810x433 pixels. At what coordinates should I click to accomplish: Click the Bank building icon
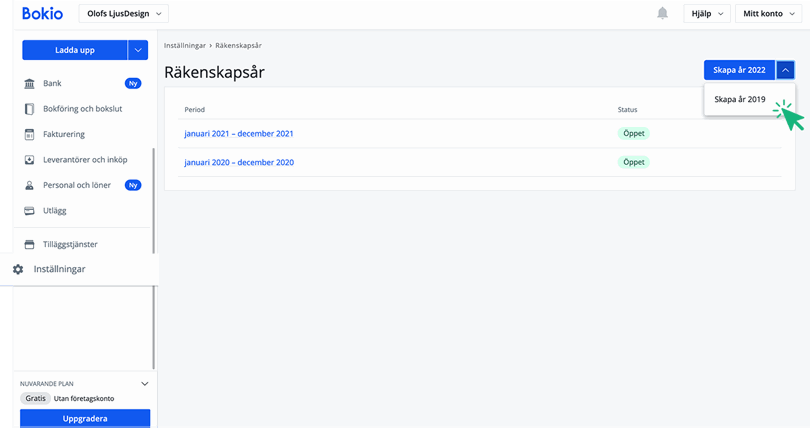tap(30, 84)
